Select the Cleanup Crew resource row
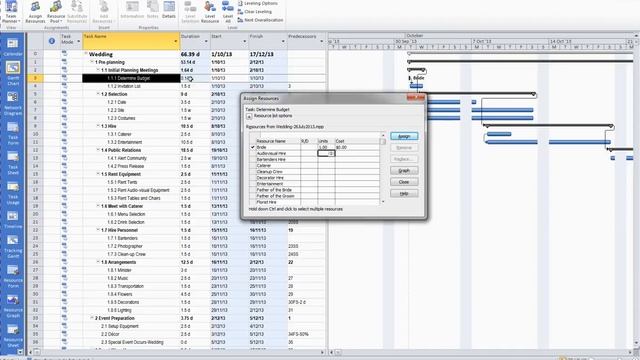The height and width of the screenshot is (360, 640). (314, 172)
